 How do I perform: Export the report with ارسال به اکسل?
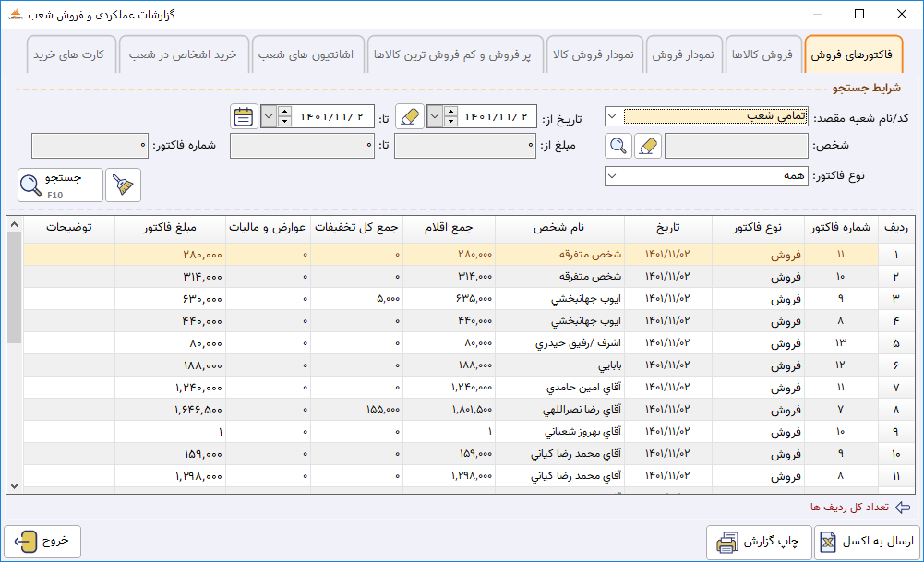pyautogui.click(x=868, y=542)
